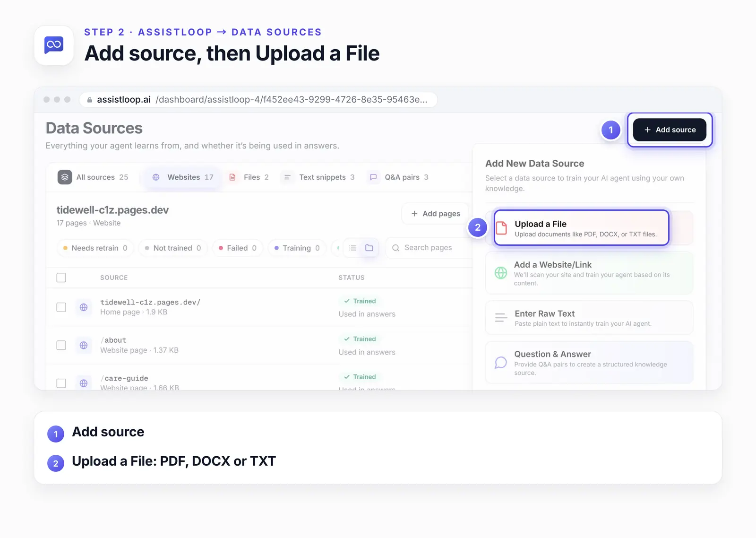The width and height of the screenshot is (756, 538).
Task: Switch to Websites tab
Action: (x=182, y=177)
